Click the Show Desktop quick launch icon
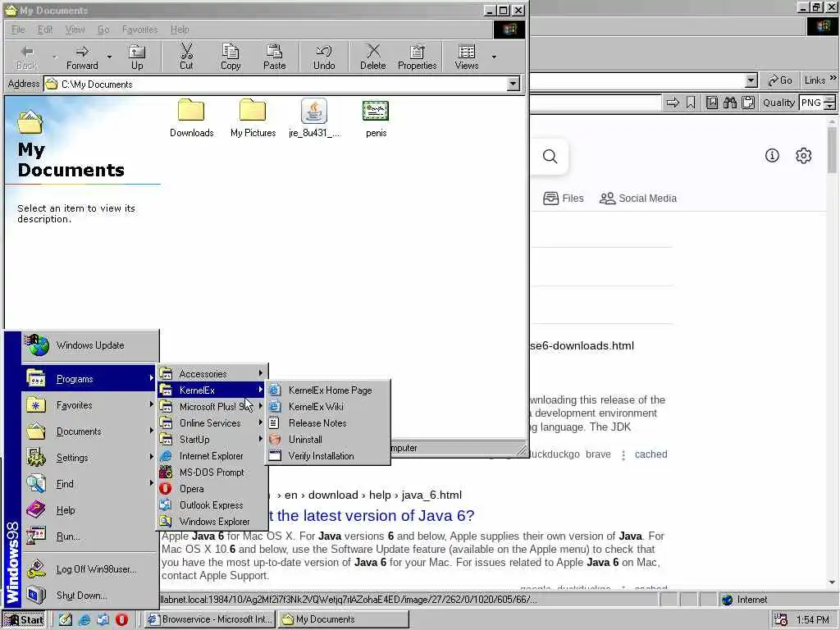Image resolution: width=840 pixels, height=630 pixels. [x=66, y=619]
